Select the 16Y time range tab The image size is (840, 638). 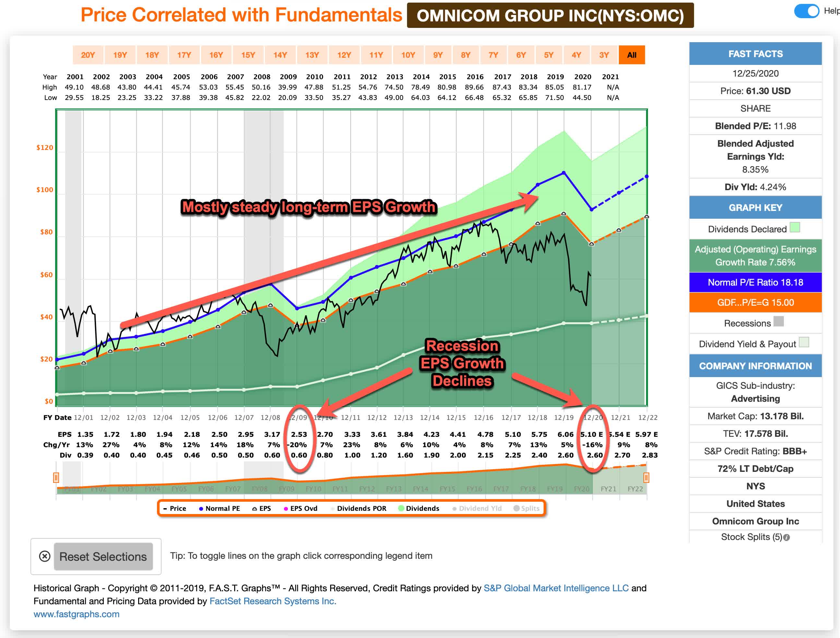click(x=216, y=55)
